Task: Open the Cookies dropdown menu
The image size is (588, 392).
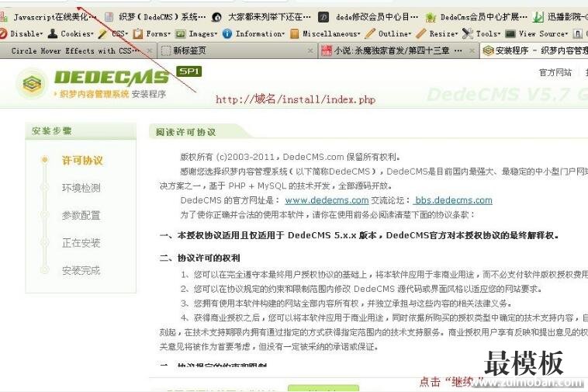Action: [77, 33]
